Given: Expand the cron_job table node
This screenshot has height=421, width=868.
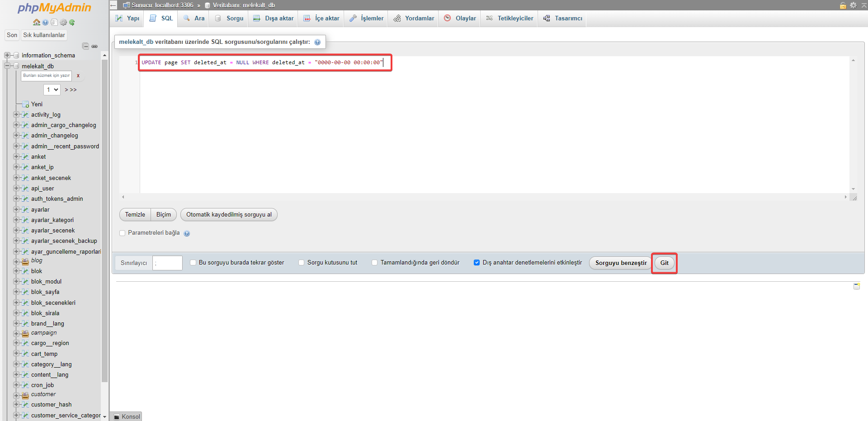Looking at the screenshot, I should click(x=16, y=385).
